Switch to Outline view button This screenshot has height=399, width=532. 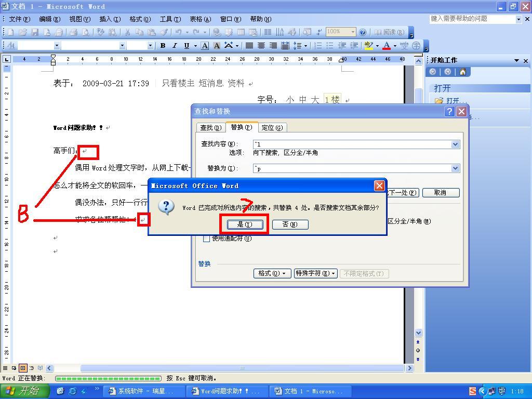(32, 368)
